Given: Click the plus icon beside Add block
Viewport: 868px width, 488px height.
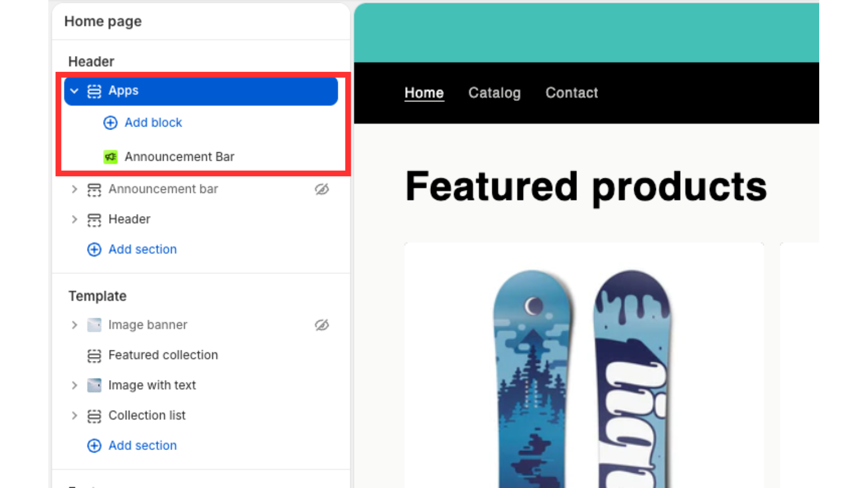Looking at the screenshot, I should pos(110,122).
